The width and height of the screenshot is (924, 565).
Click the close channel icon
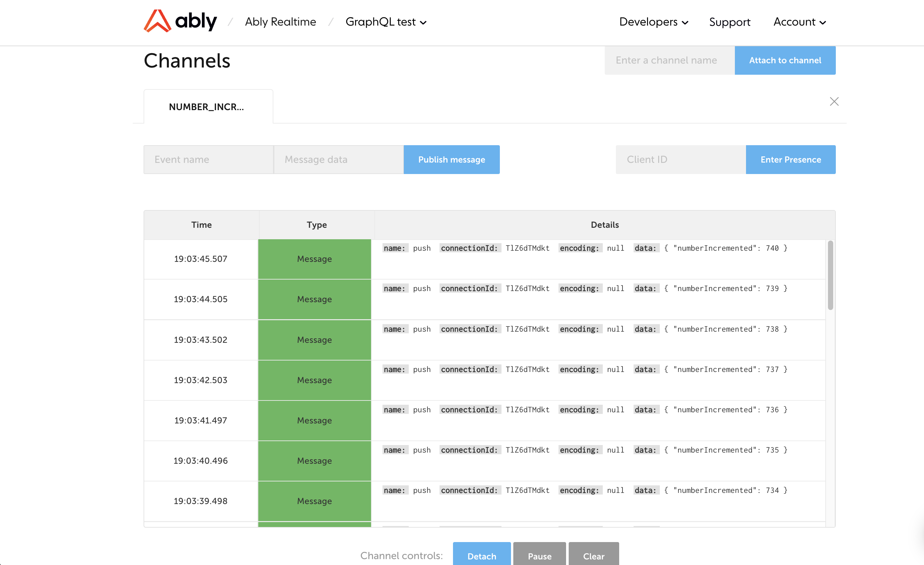coord(834,101)
